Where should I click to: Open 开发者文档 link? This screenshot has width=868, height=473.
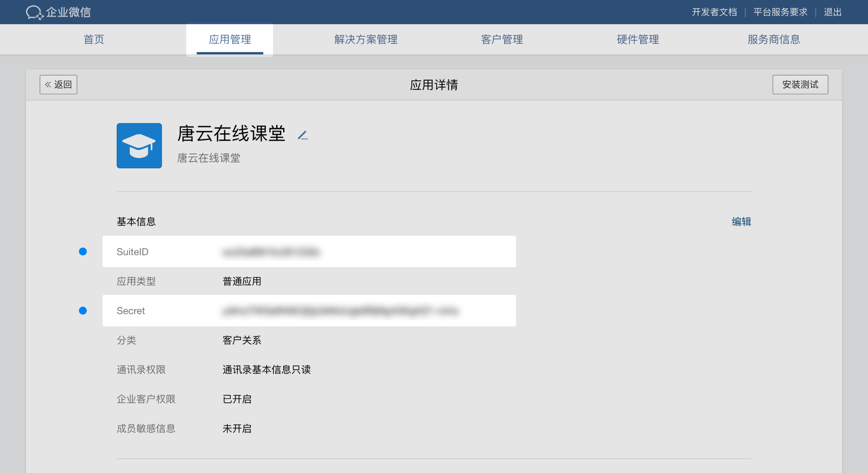[x=715, y=12]
